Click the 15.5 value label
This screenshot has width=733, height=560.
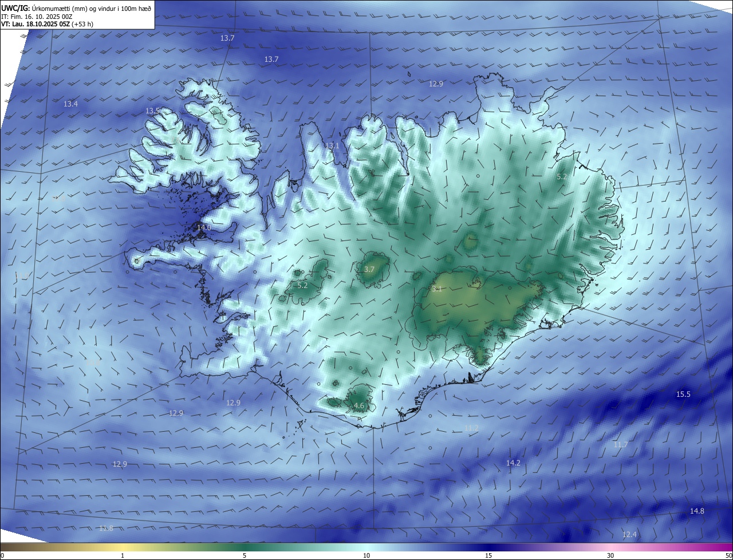click(x=683, y=395)
